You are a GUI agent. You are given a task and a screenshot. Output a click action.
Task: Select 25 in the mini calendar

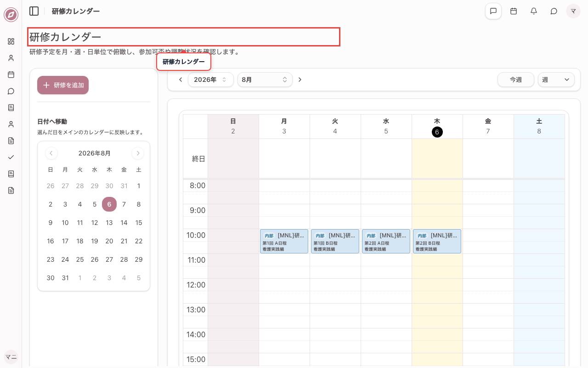80,259
